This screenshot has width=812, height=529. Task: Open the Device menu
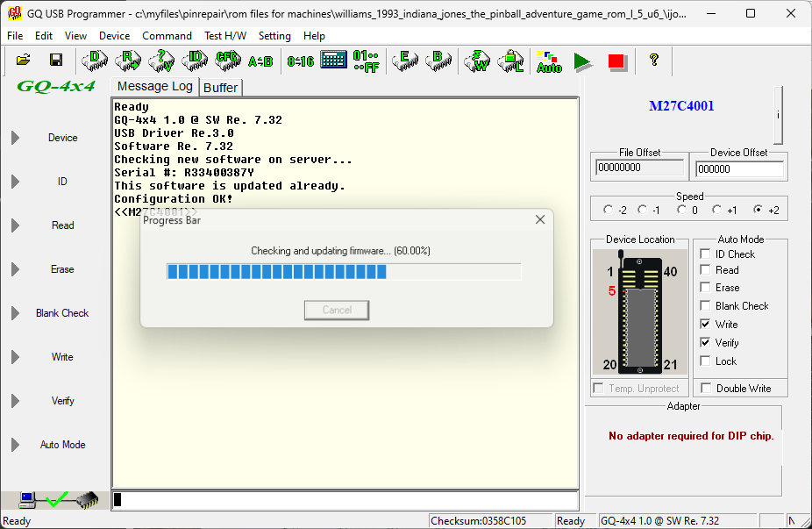click(115, 36)
